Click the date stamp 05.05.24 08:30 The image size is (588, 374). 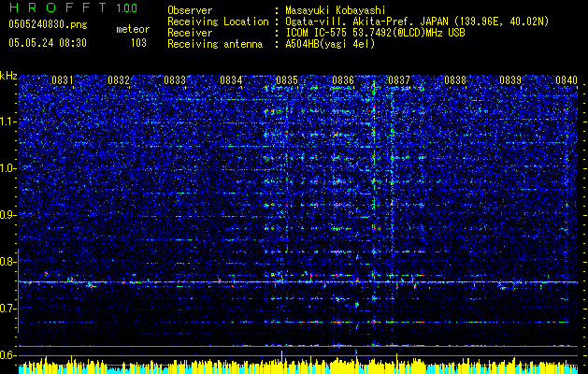point(48,43)
